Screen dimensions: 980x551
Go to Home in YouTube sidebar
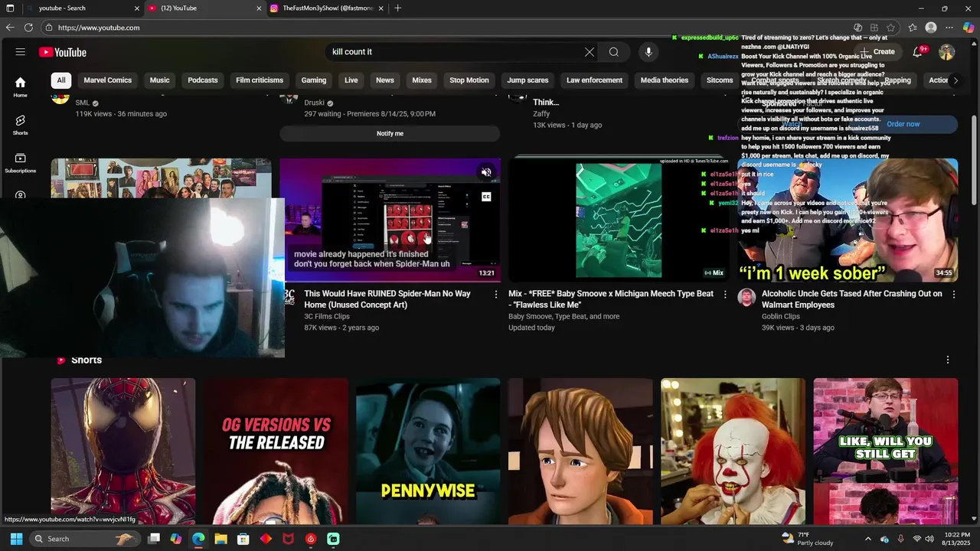(x=20, y=87)
